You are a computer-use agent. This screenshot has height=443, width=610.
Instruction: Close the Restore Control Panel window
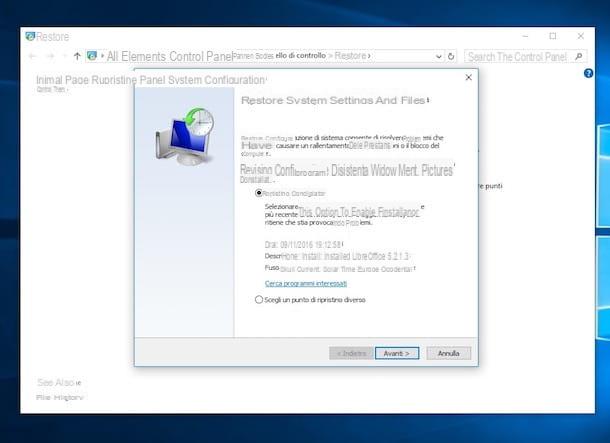tap(580, 36)
